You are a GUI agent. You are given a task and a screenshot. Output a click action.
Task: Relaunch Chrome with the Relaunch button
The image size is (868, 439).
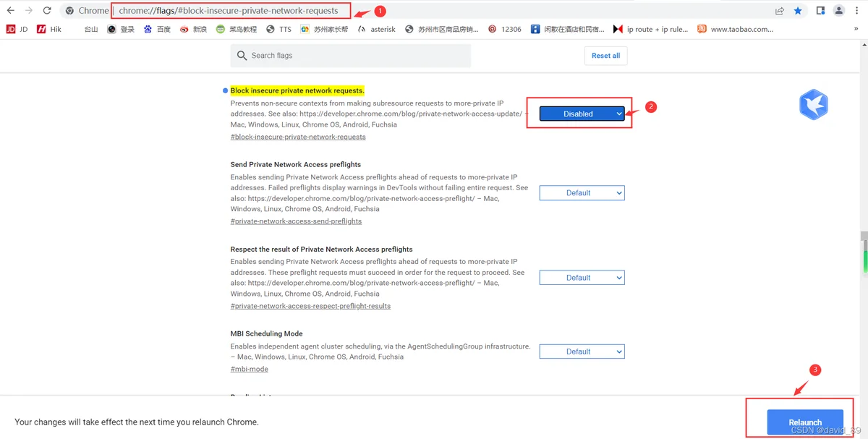[x=805, y=422]
